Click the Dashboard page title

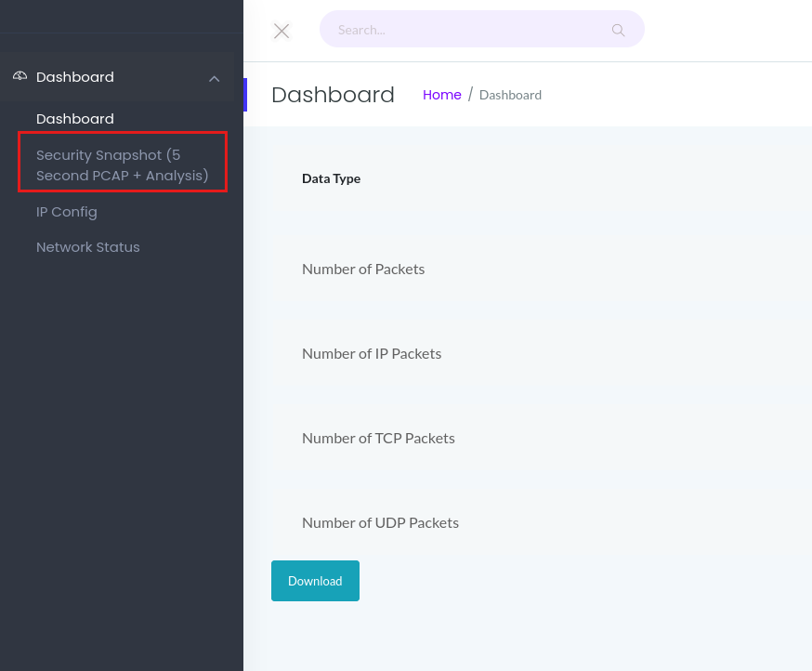333,95
